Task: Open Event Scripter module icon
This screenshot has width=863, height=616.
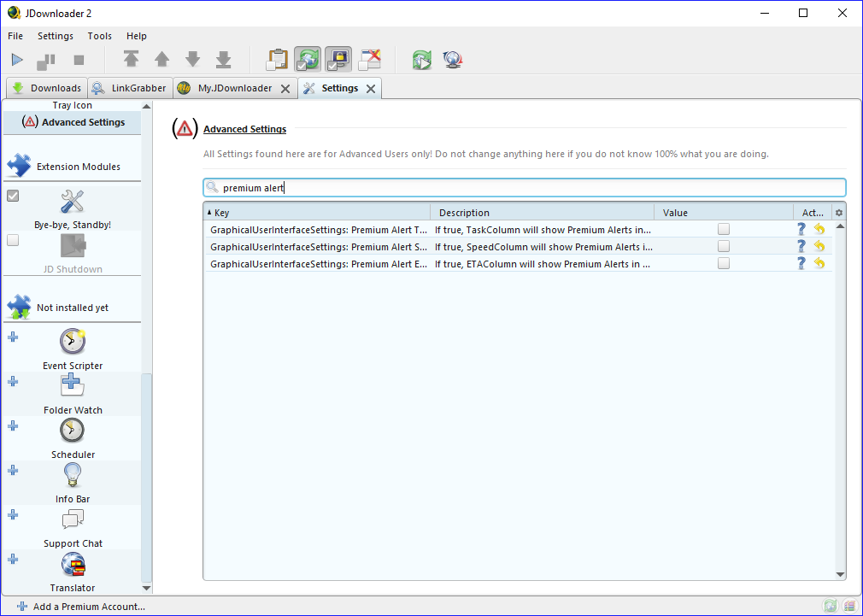Action: point(72,341)
